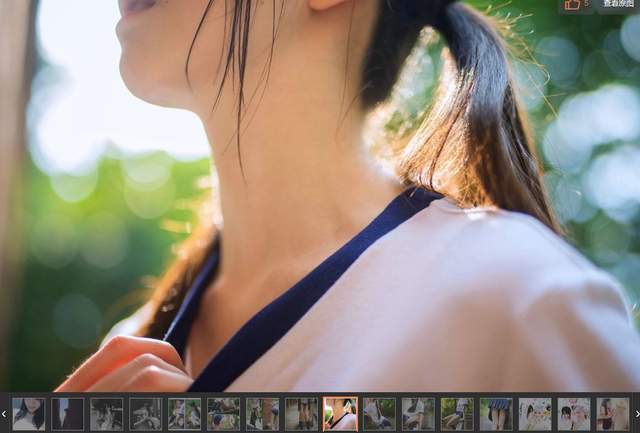Viewport: 640px width, 433px height.
Task: Open the sixth thumbnail from the right
Action: (418, 413)
